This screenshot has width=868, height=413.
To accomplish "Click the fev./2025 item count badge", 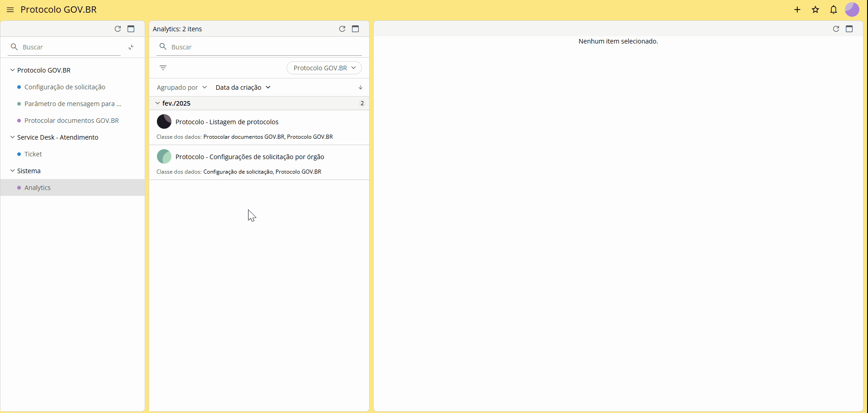I will tap(362, 103).
